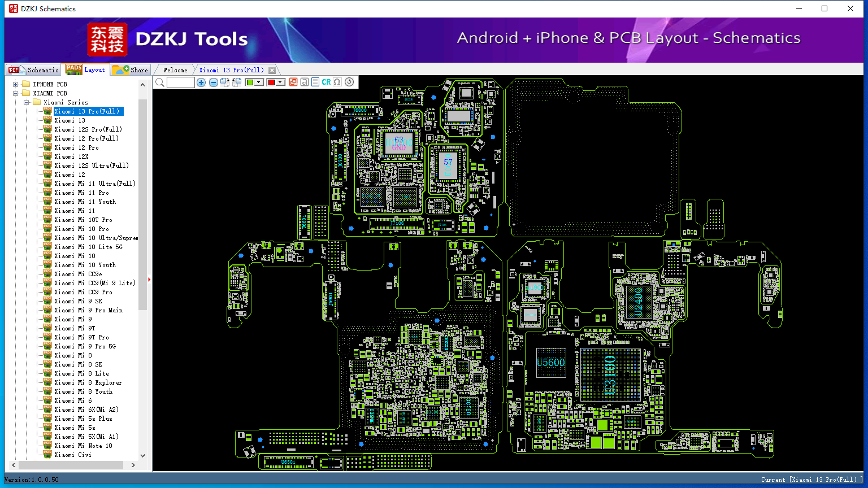Close the Xiaomi 13 Pro(Full) tab

272,70
